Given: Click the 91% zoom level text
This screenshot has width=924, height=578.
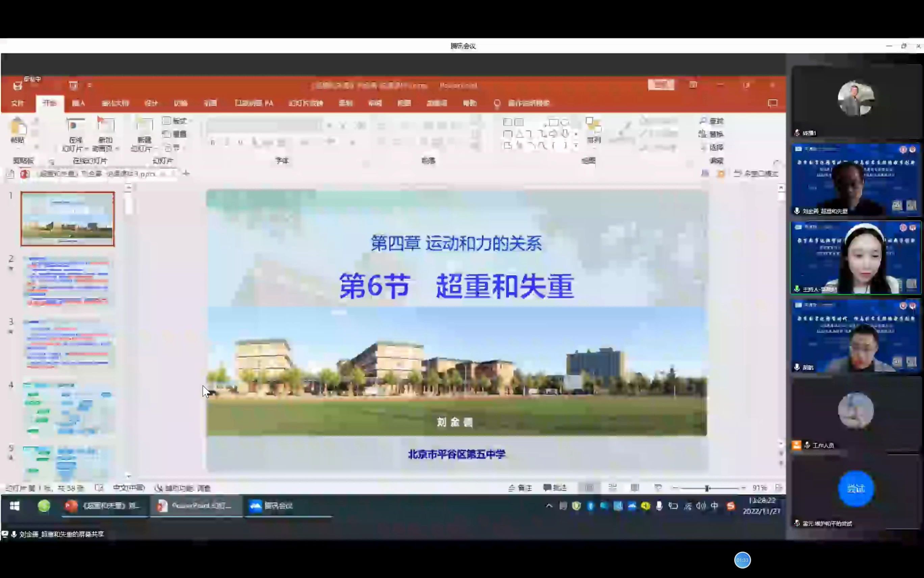Looking at the screenshot, I should tap(759, 488).
